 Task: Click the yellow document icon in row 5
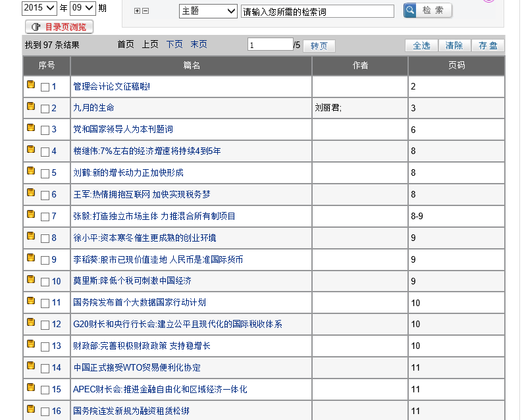31,171
